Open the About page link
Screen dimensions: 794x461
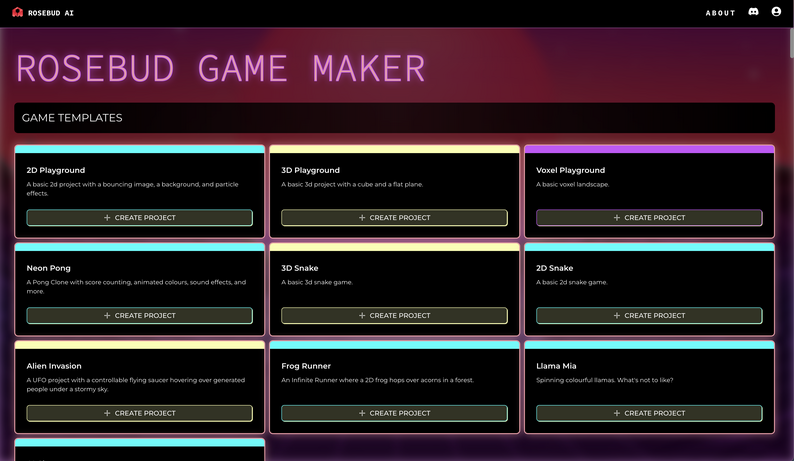pos(720,13)
